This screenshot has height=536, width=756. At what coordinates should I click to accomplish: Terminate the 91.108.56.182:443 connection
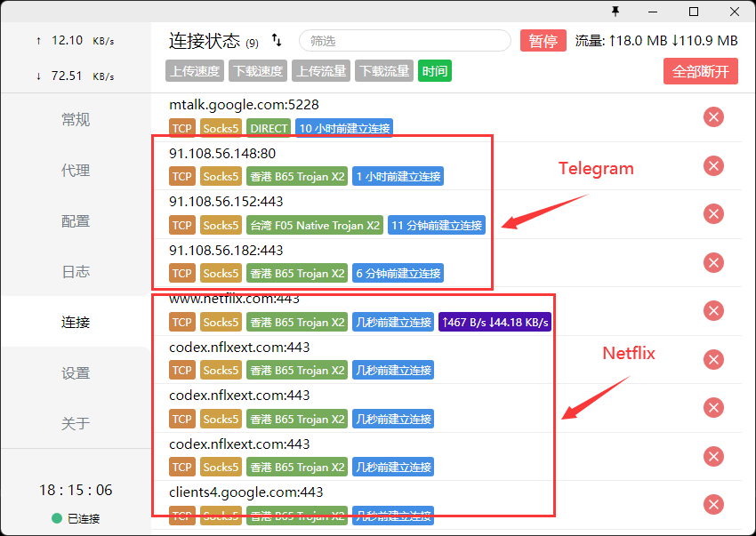(713, 262)
